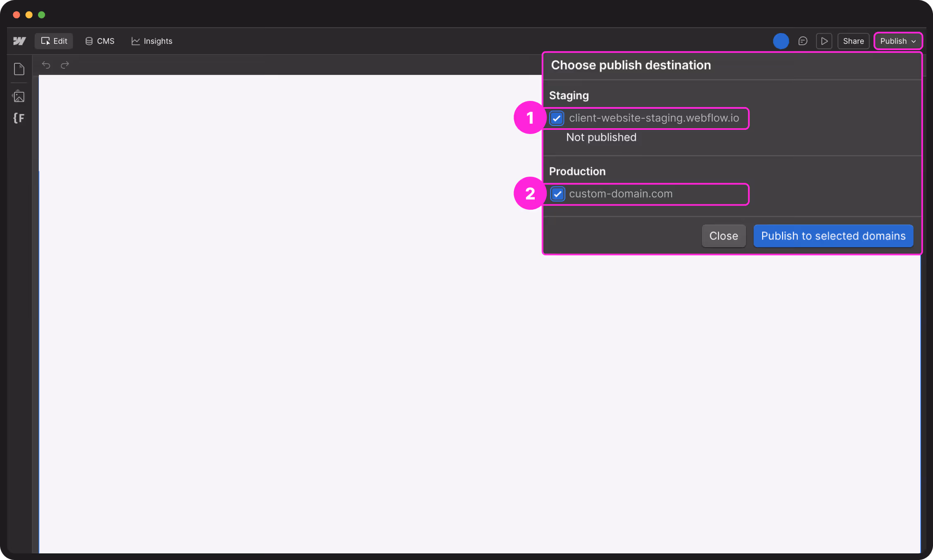Image resolution: width=933 pixels, height=560 pixels.
Task: Click the Redo arrow icon
Action: point(65,65)
